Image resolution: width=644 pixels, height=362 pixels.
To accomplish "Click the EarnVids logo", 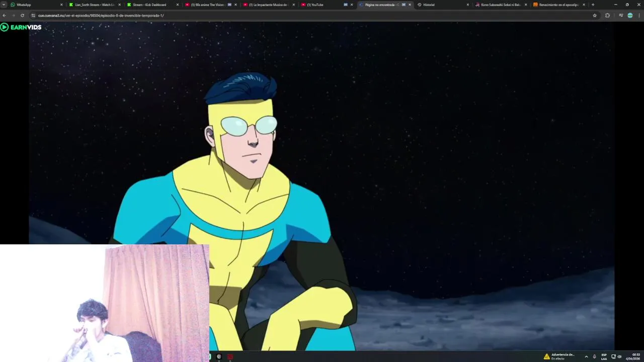I will point(21,27).
